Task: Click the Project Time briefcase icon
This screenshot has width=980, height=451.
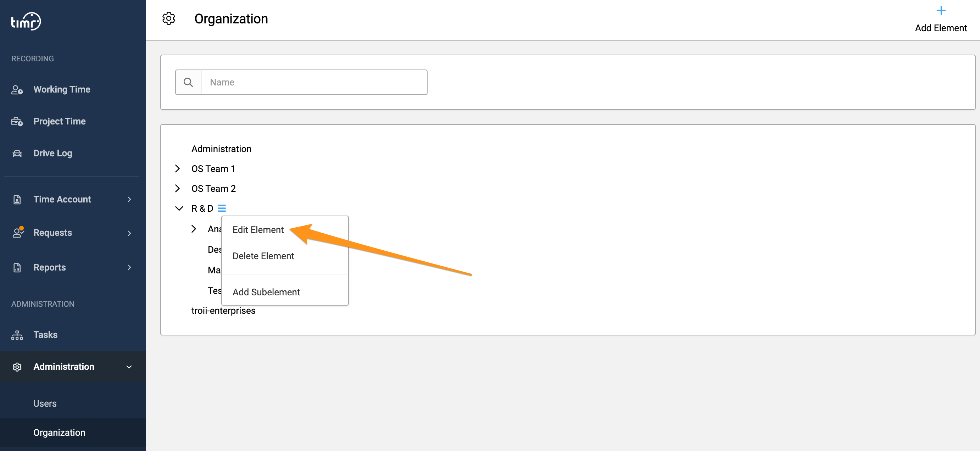Action: tap(17, 121)
